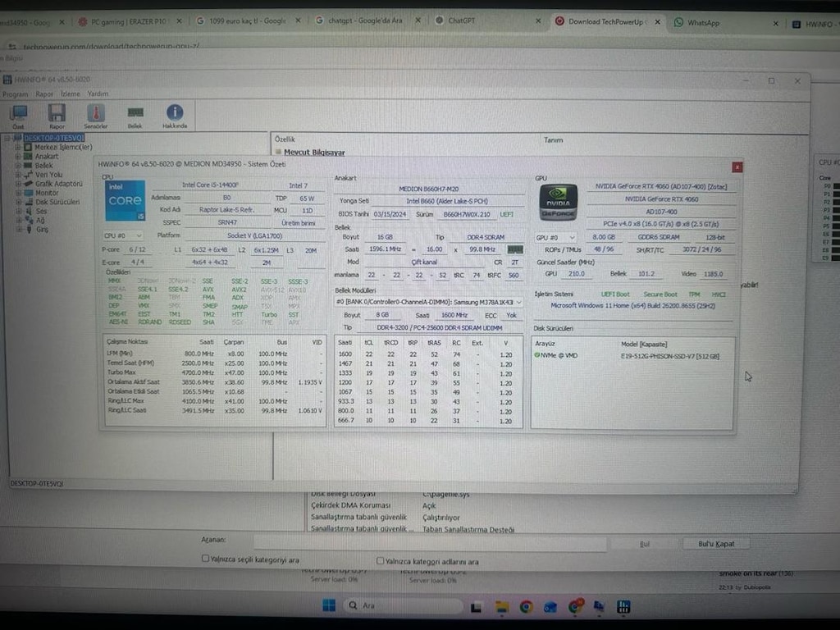Collapse the DESKTOP-0TE5VQI root node

(x=7, y=138)
